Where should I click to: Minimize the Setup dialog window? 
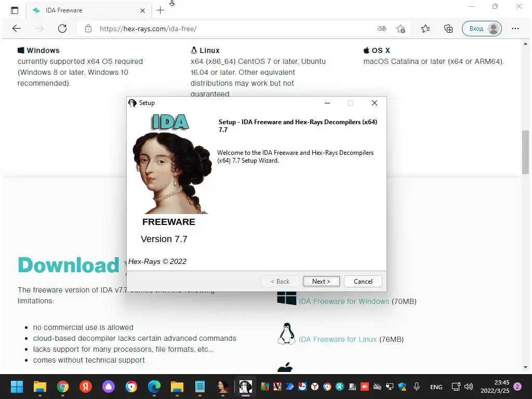[x=327, y=103]
